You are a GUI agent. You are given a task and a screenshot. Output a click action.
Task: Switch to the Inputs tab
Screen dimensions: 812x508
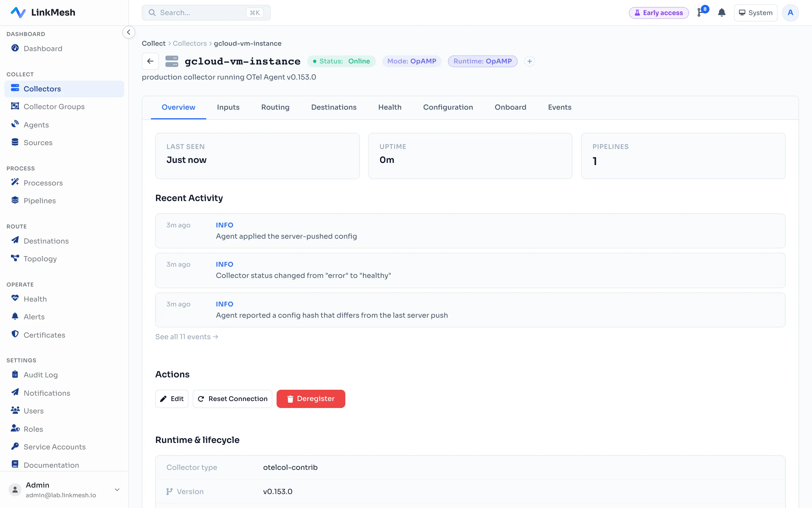[228, 107]
